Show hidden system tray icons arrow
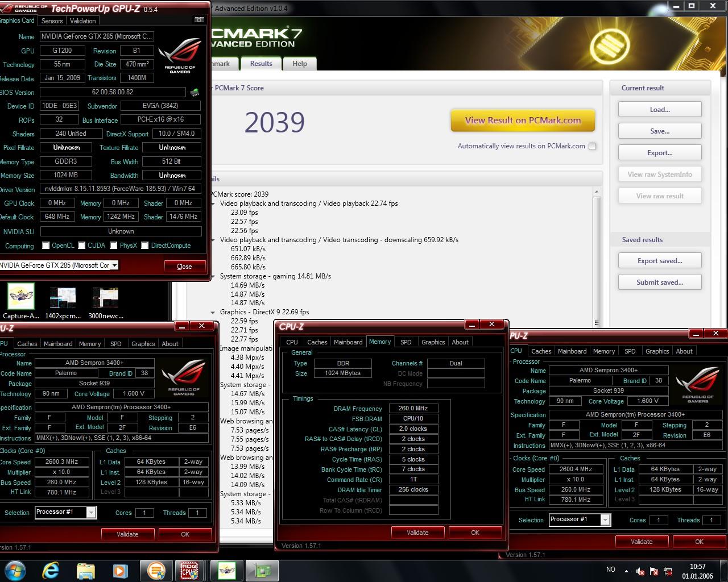 626,571
